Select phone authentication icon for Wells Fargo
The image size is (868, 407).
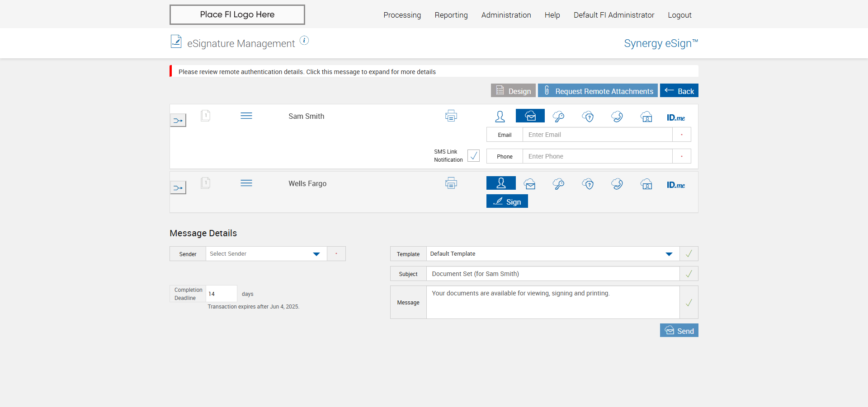617,184
